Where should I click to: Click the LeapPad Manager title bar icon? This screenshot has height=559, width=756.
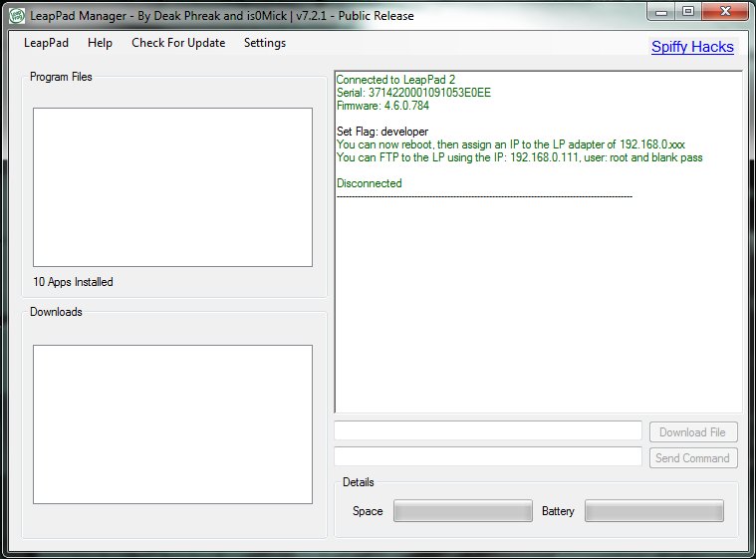point(16,16)
